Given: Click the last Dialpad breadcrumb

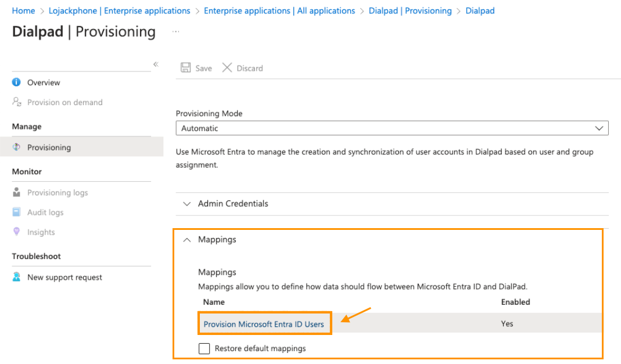Looking at the screenshot, I should click(480, 10).
